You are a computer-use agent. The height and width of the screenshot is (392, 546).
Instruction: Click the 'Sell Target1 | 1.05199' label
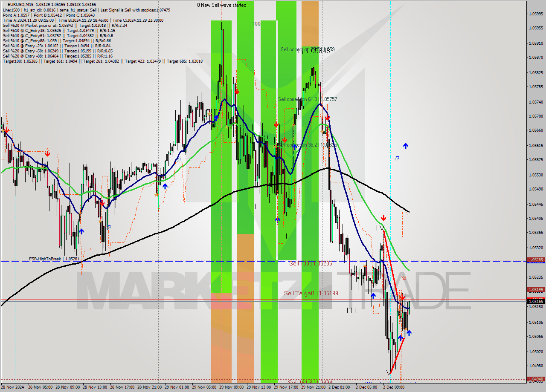pos(311,293)
